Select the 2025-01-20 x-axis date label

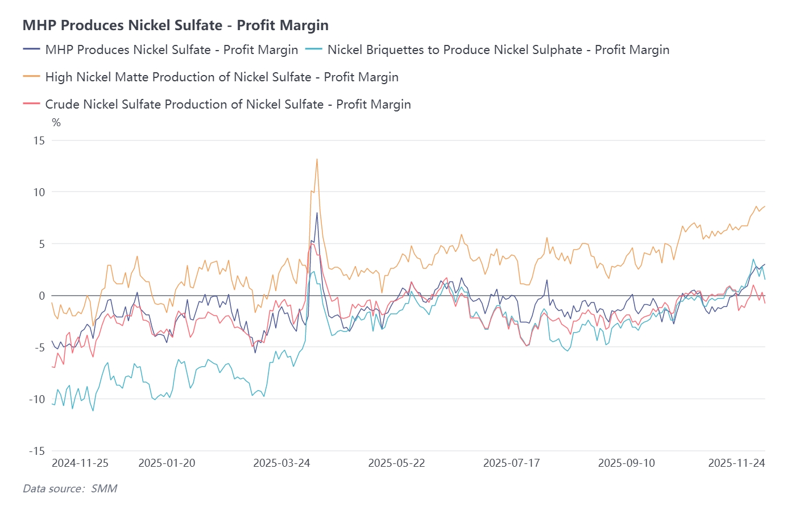167,463
